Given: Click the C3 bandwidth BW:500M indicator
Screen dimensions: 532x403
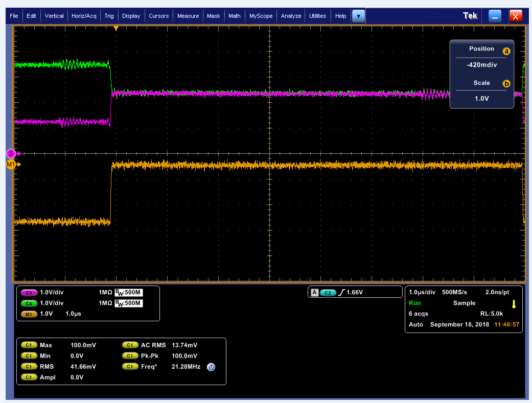Looking at the screenshot, I should (x=129, y=292).
